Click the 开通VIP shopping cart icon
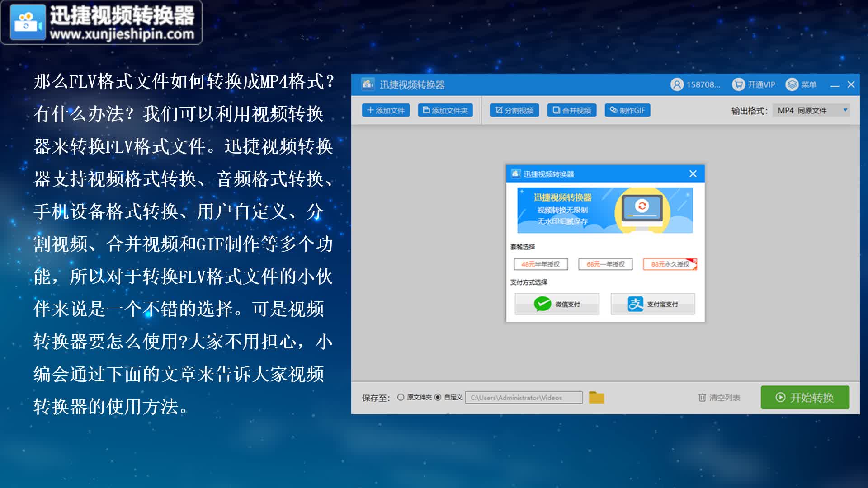The width and height of the screenshot is (868, 488). [x=738, y=84]
